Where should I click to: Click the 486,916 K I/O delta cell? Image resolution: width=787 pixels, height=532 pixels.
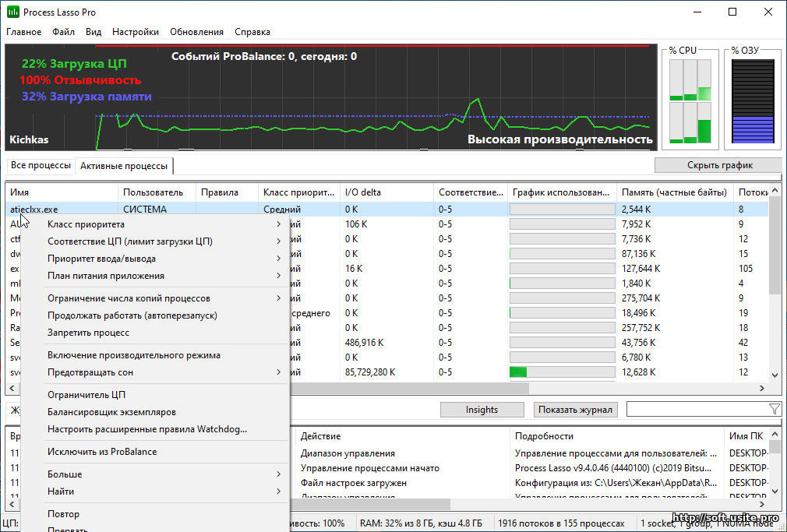[x=365, y=343]
